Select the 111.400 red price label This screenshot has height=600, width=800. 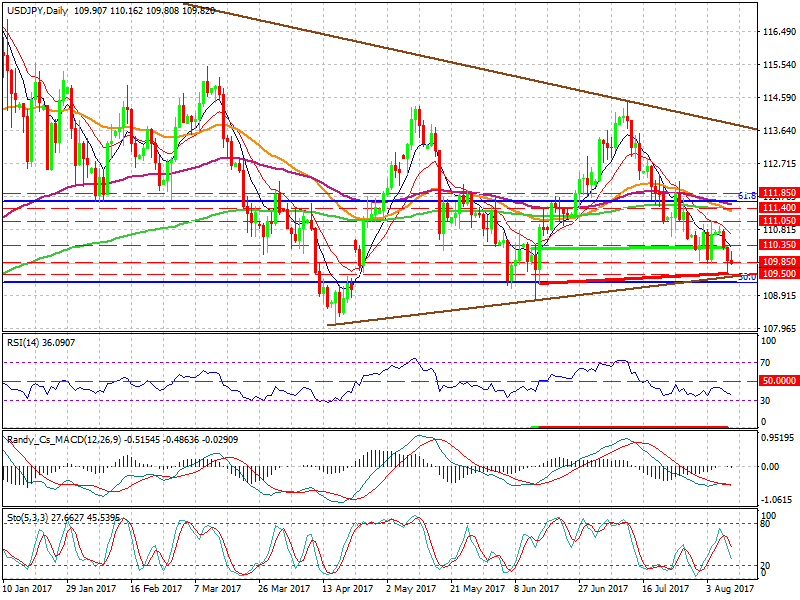(x=777, y=206)
